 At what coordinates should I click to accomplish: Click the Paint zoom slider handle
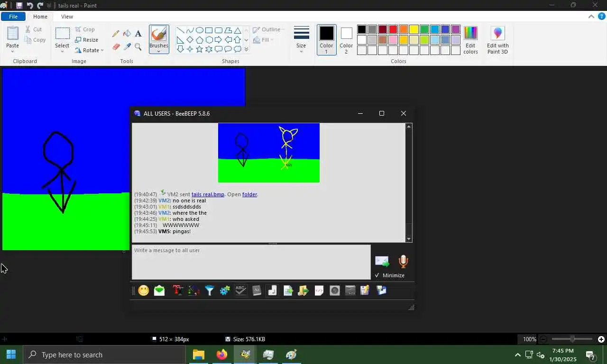tap(572, 339)
